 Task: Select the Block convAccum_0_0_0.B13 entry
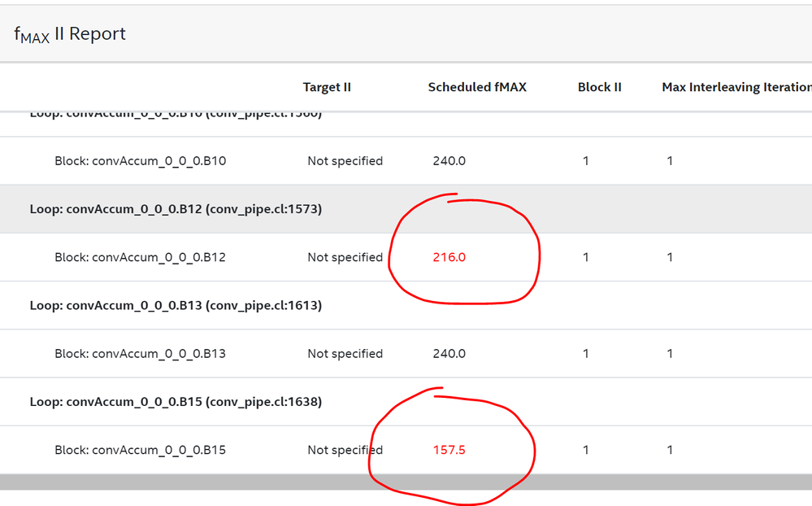[x=140, y=354]
